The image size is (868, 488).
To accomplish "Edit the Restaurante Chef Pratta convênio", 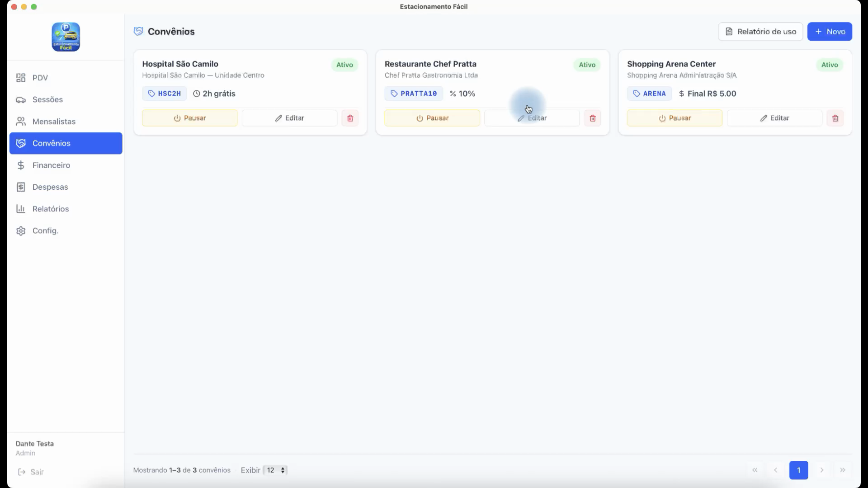I will (x=532, y=118).
